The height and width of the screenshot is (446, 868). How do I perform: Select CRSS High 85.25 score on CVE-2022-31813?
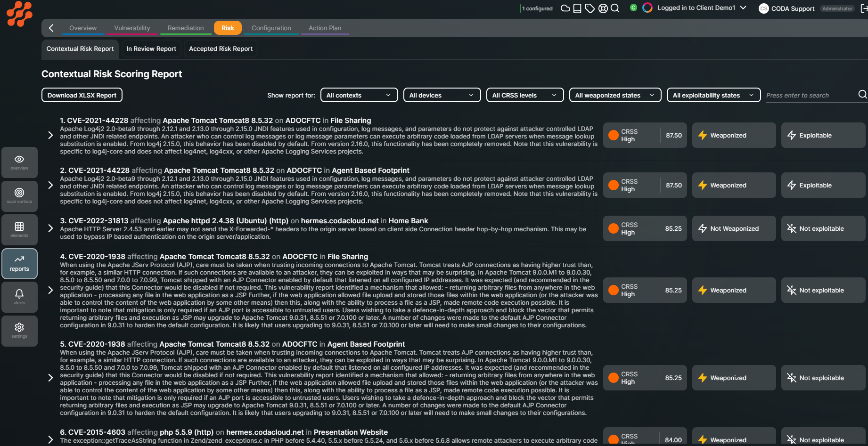pos(645,228)
